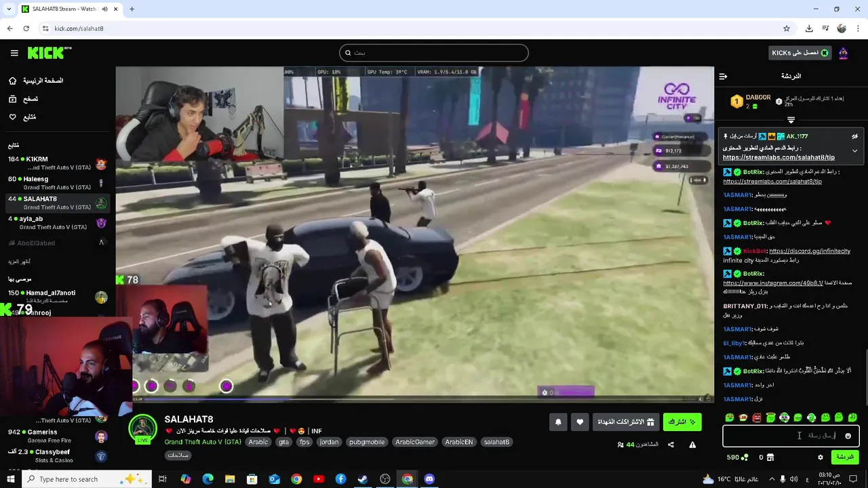
Task: Click the Kick search field
Action: pos(434,53)
